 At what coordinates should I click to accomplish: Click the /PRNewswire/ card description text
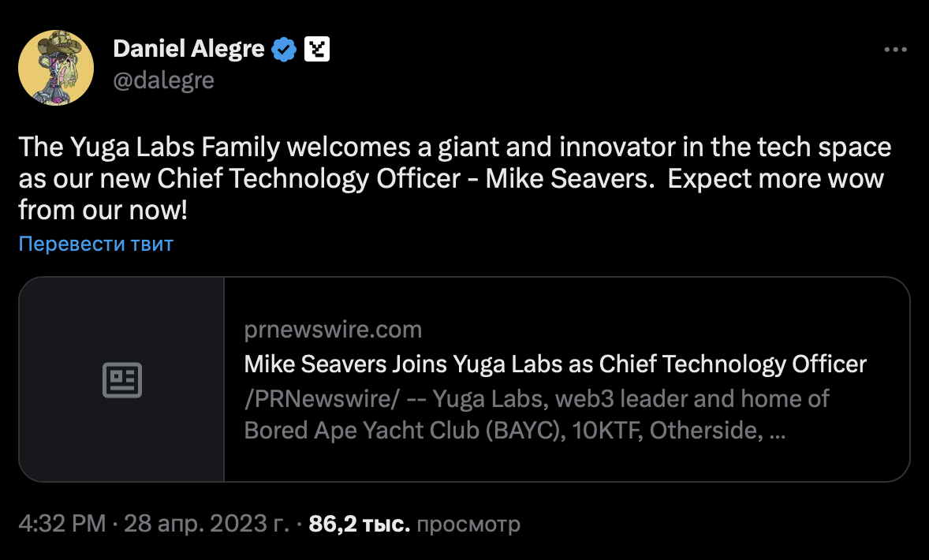click(x=536, y=398)
